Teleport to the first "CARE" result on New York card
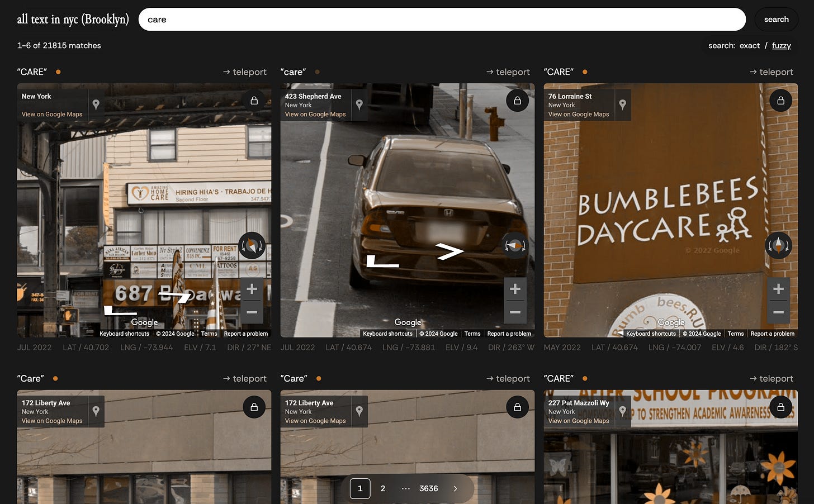The image size is (814, 504). click(245, 72)
